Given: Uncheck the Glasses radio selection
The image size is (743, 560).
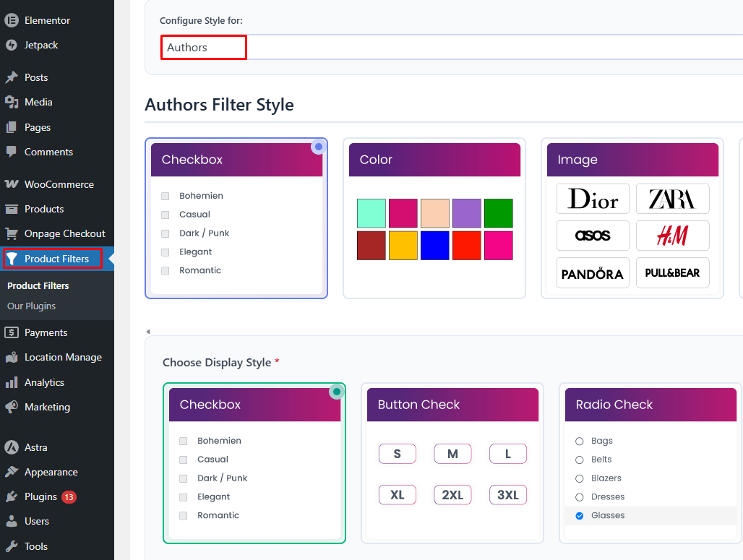Looking at the screenshot, I should (580, 515).
